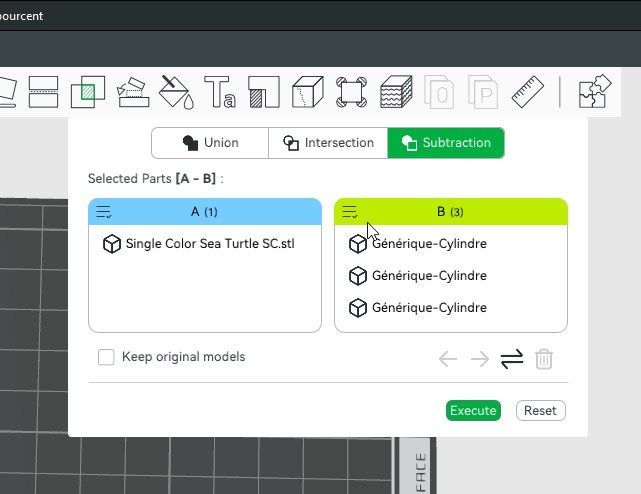Swap groups A and B with the exchange icon

pos(512,359)
